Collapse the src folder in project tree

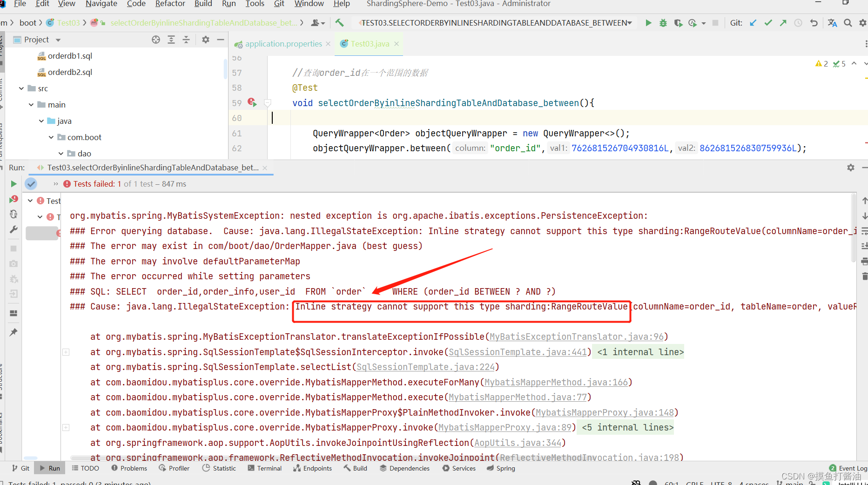[21, 88]
